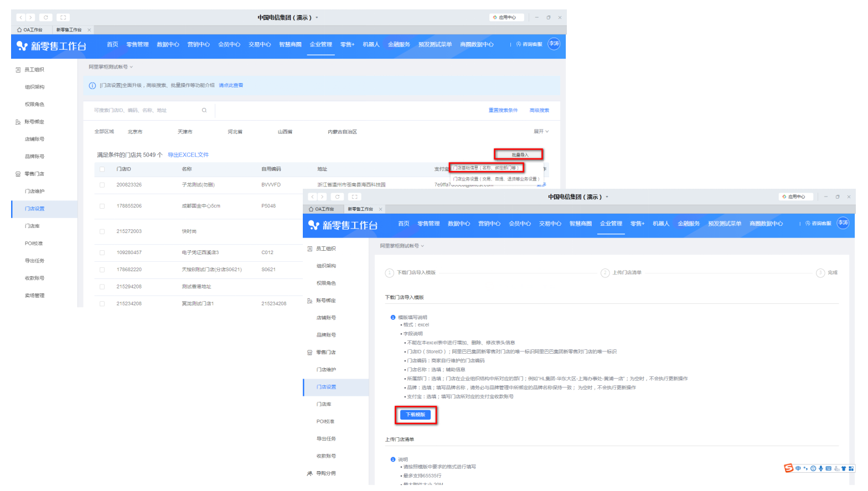This screenshot has width=868, height=491.
Task: Click the fullscreen icon in the store list window
Action: (63, 17)
